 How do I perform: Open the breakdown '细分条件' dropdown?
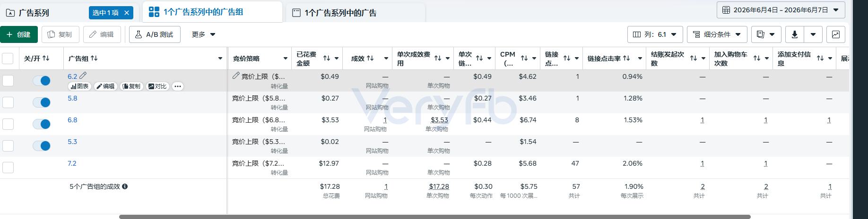[x=717, y=34]
